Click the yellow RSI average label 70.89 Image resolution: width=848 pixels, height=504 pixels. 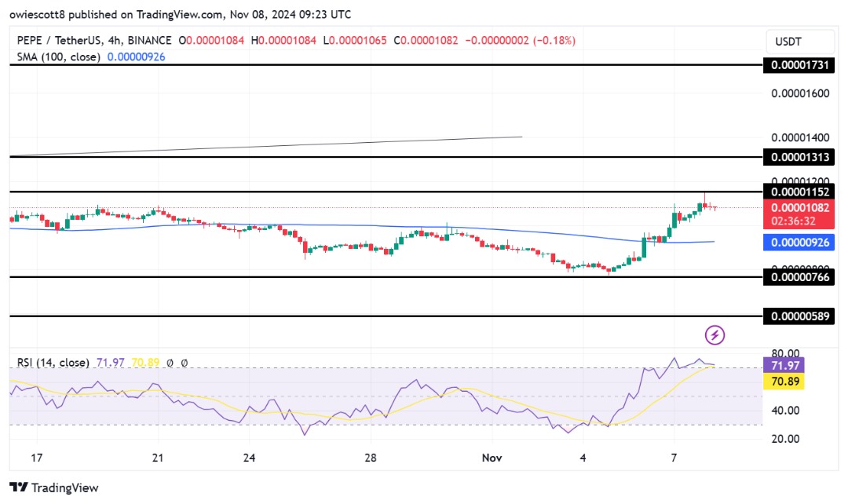pos(784,382)
